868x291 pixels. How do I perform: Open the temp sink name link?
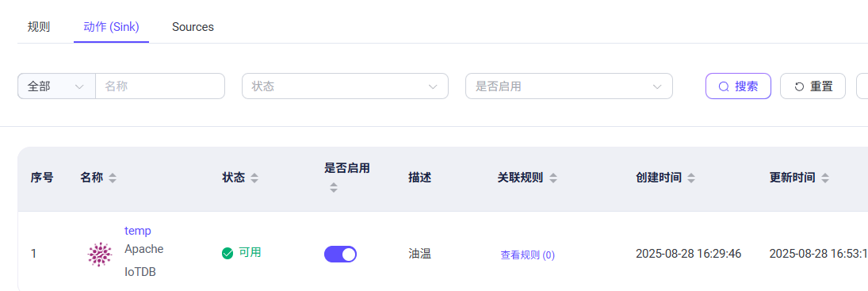[138, 231]
